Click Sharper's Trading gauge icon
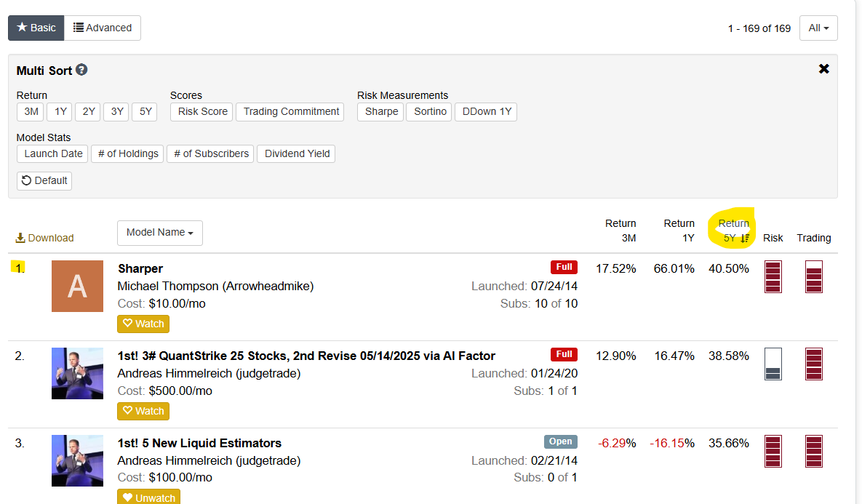 click(813, 276)
